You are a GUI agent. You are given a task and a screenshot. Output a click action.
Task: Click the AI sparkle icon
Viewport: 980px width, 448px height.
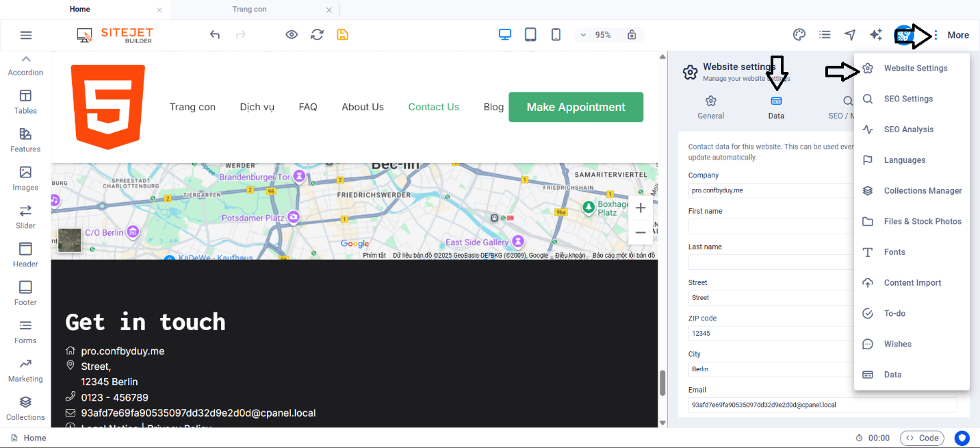875,35
